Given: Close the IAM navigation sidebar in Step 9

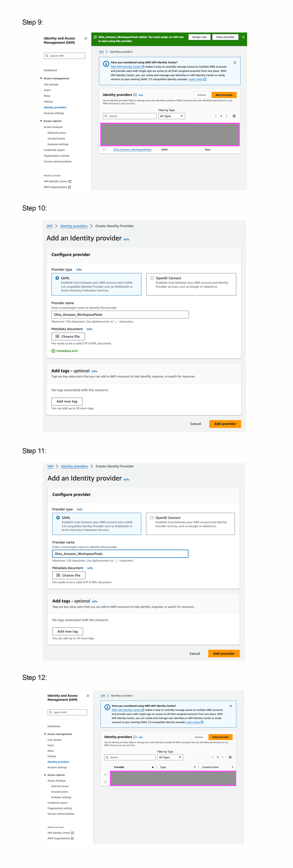Looking at the screenshot, I should coord(86,38).
